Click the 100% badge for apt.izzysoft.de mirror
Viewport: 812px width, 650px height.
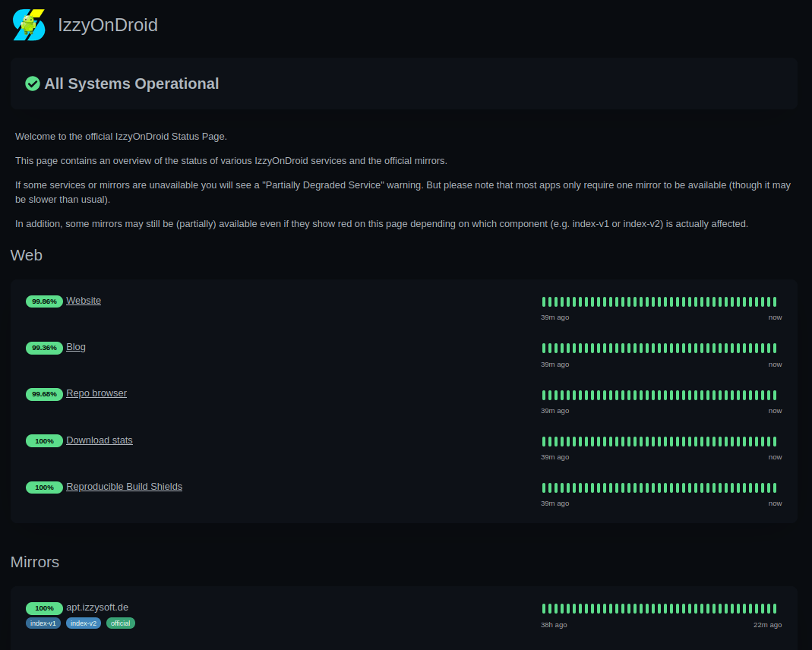(x=44, y=608)
